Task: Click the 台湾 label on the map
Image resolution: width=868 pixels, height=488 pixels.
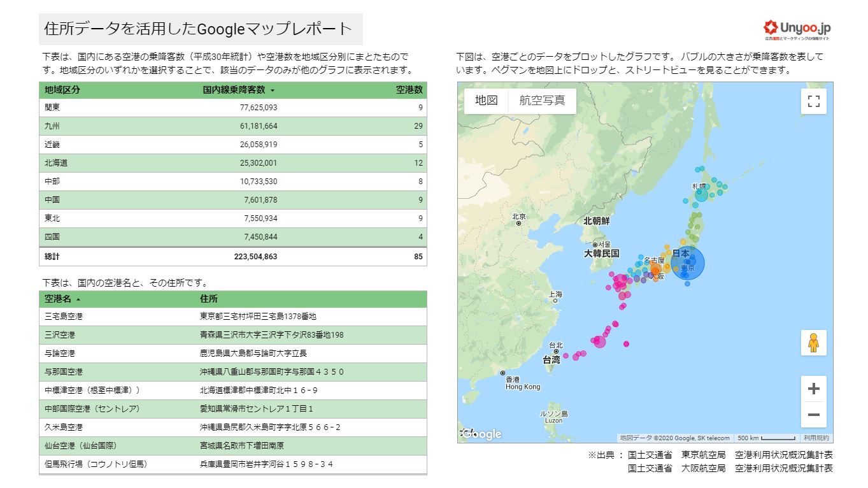Action: [551, 359]
